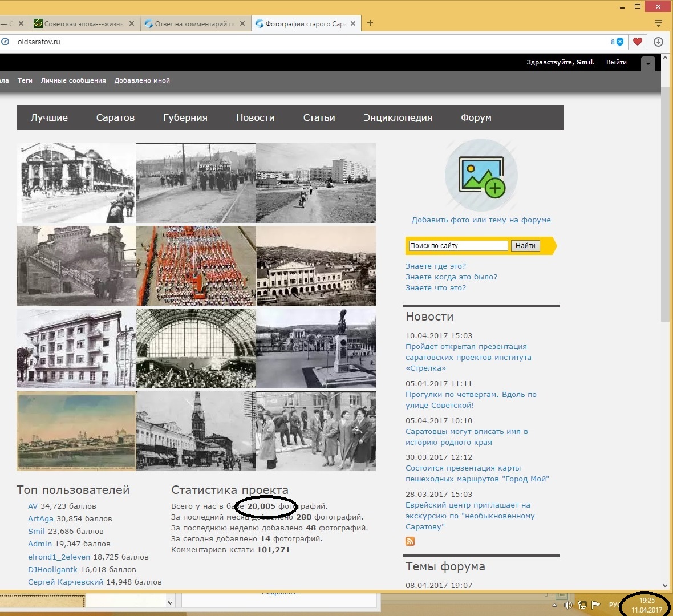673x616 pixels.
Task: Open a new tab with plus button
Action: (x=370, y=23)
